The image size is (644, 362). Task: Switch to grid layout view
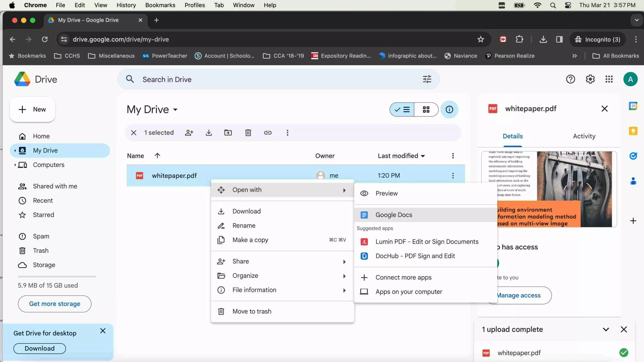click(x=426, y=109)
